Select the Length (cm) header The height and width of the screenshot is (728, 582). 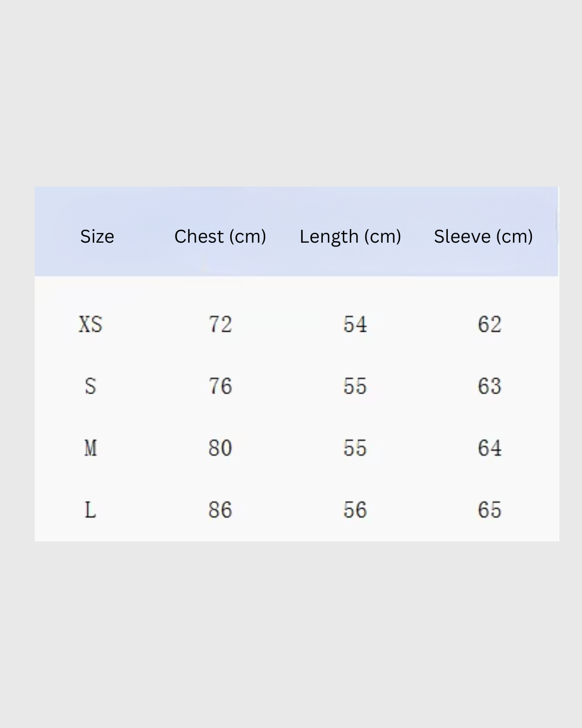point(350,236)
